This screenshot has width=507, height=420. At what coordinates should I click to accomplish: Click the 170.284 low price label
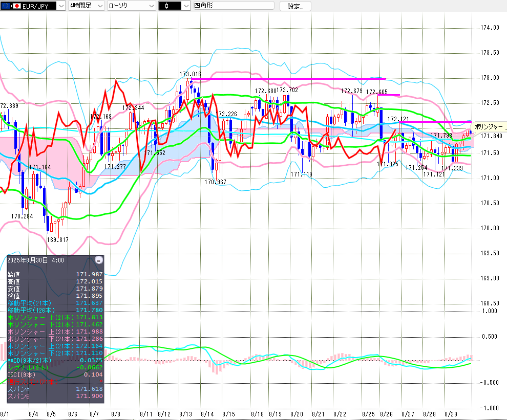coord(22,216)
